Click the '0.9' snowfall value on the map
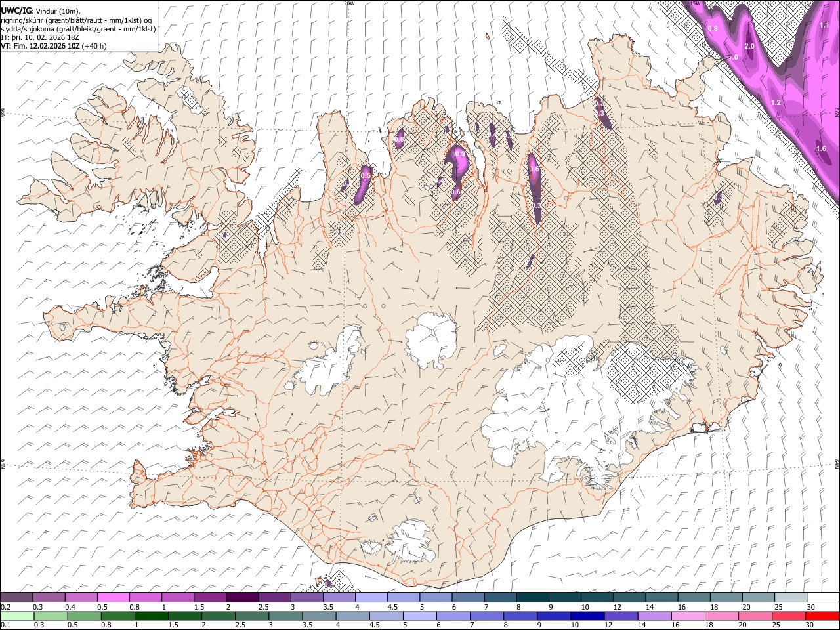Viewport: 840px width, 630px height. [460, 154]
